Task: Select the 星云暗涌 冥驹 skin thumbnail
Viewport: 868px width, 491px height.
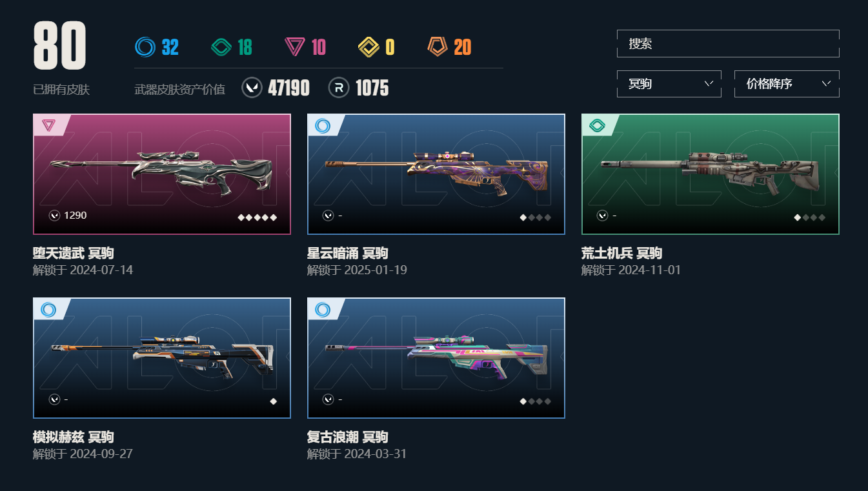Action: (x=436, y=174)
